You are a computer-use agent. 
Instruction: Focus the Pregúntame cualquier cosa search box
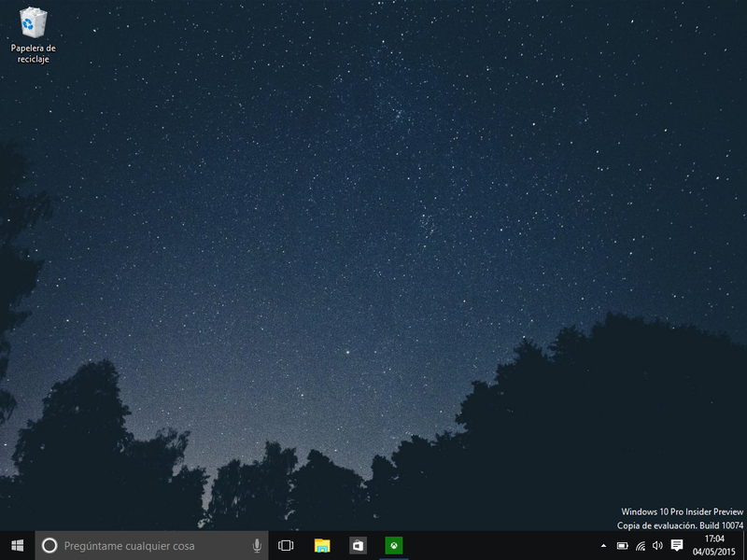[151, 545]
